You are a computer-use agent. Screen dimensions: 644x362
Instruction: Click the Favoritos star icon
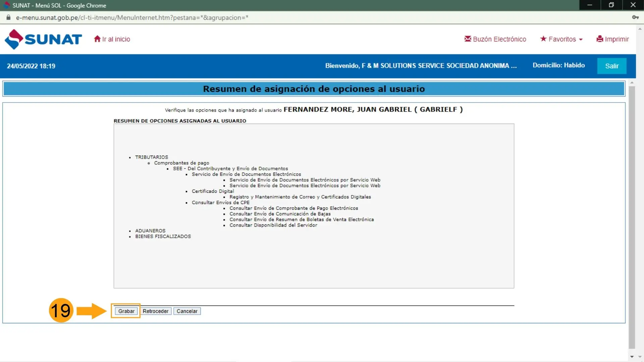(x=543, y=39)
